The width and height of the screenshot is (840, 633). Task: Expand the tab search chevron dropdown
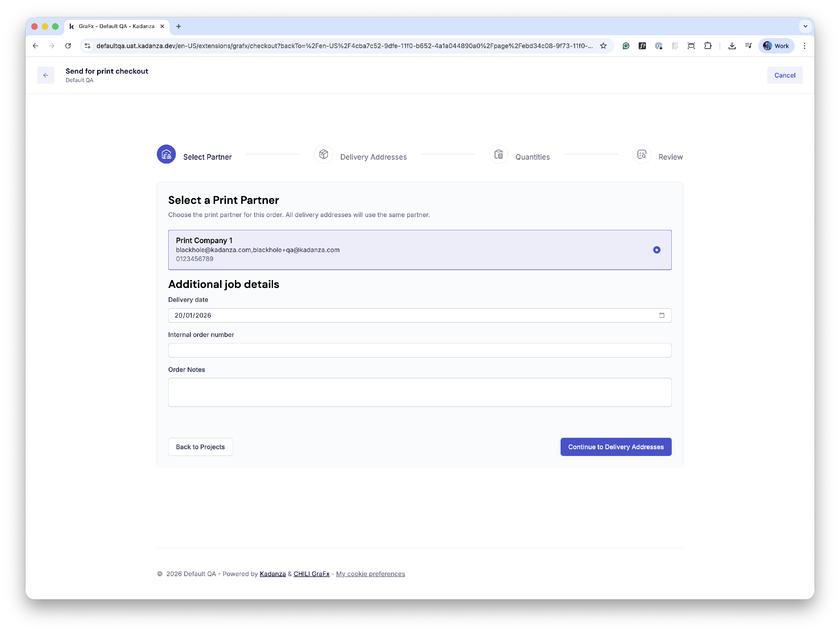pyautogui.click(x=805, y=26)
